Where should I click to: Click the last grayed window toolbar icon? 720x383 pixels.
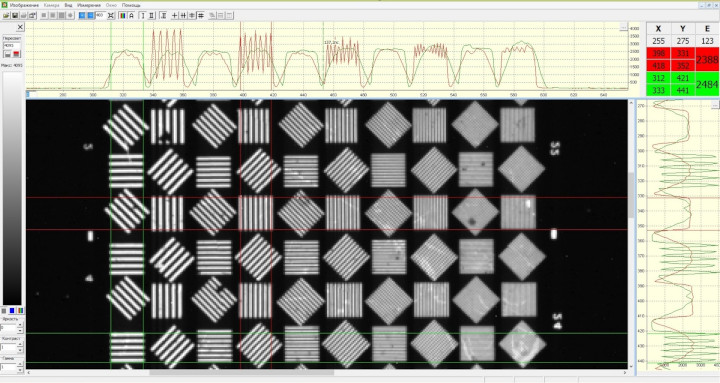point(229,16)
